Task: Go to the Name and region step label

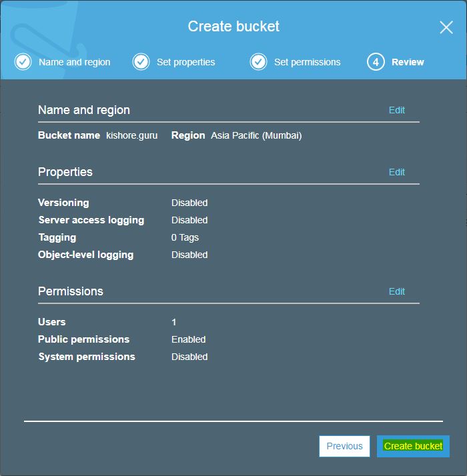Action: tap(74, 62)
